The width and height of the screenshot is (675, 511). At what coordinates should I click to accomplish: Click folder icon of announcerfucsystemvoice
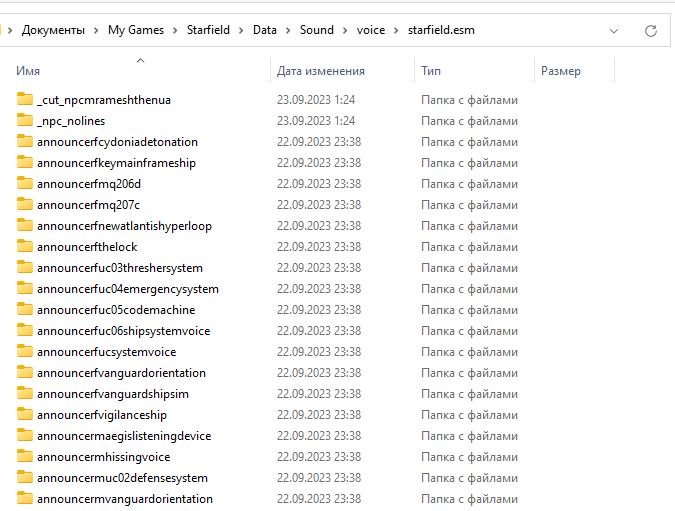(x=25, y=351)
